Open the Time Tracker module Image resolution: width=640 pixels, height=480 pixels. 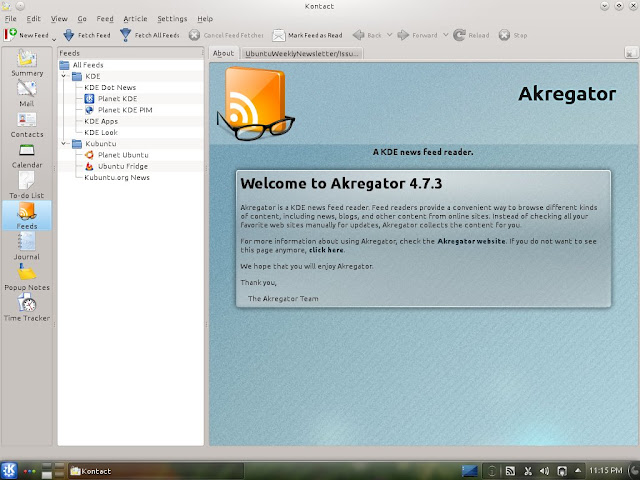(x=27, y=308)
